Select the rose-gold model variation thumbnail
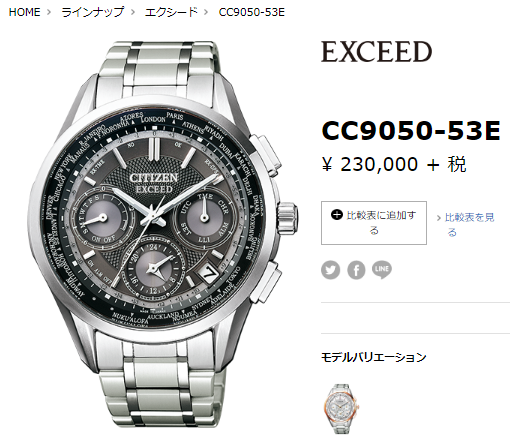Screen dimensions: 510x444 (341, 408)
